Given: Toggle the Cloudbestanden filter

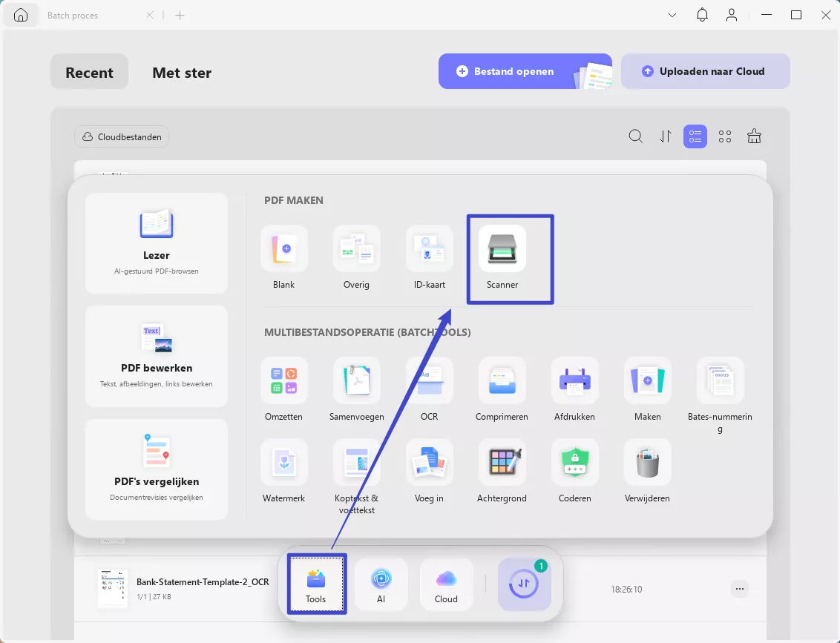Looking at the screenshot, I should [121, 136].
